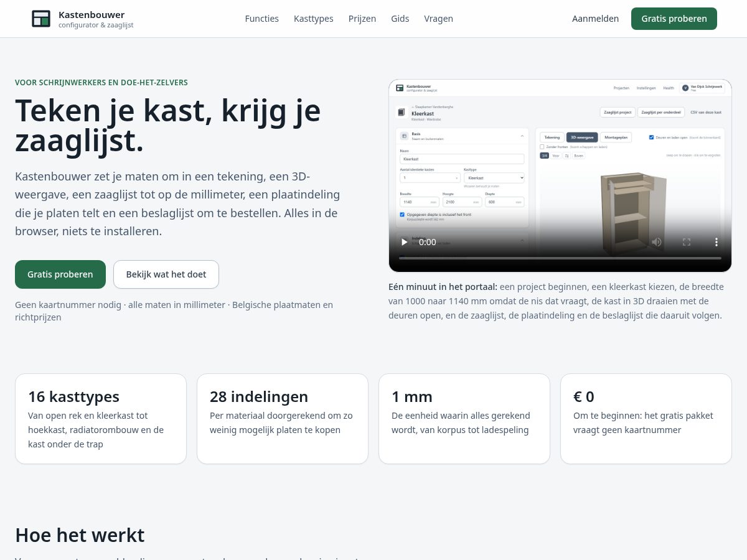The image size is (747, 560).
Task: Open the Vragen navigation link
Action: pyautogui.click(x=439, y=19)
